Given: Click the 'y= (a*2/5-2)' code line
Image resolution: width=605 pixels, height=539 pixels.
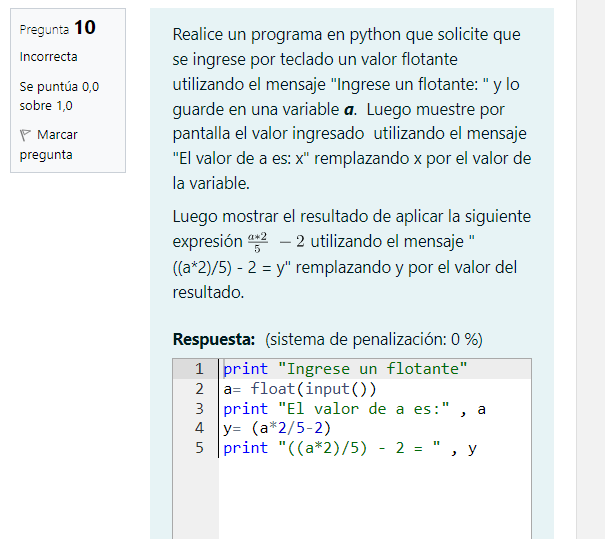Looking at the screenshot, I should point(284,429).
